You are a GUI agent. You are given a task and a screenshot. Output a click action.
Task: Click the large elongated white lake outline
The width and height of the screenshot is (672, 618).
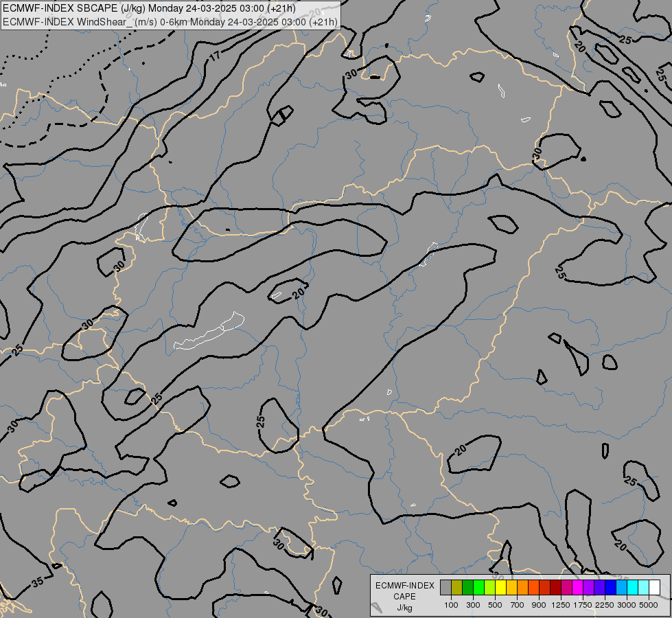pos(209,332)
